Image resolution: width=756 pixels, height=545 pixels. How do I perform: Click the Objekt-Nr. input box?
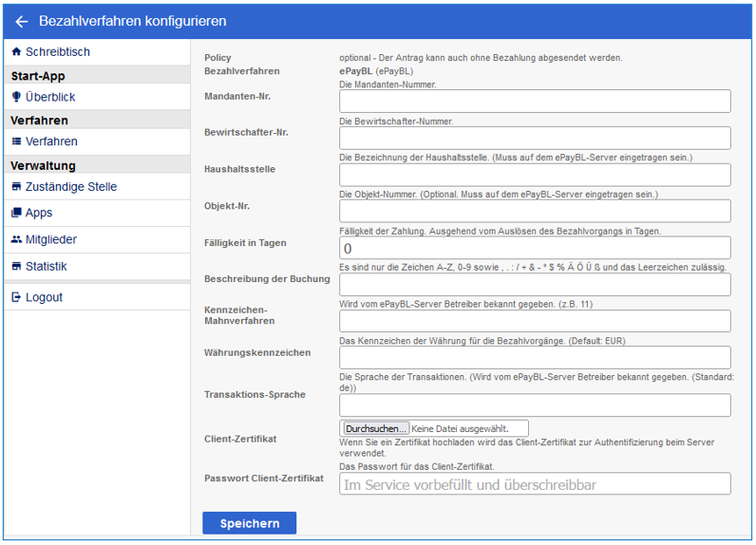[535, 211]
